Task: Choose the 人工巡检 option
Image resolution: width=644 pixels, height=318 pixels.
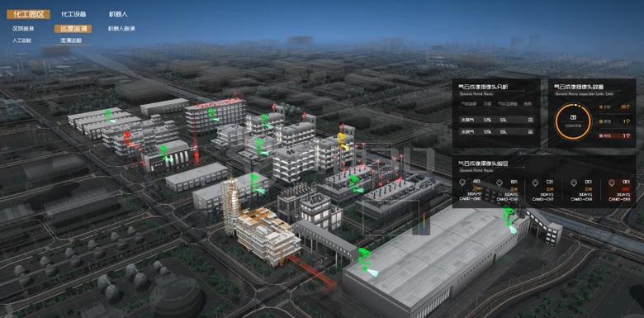Action: [x=21, y=40]
